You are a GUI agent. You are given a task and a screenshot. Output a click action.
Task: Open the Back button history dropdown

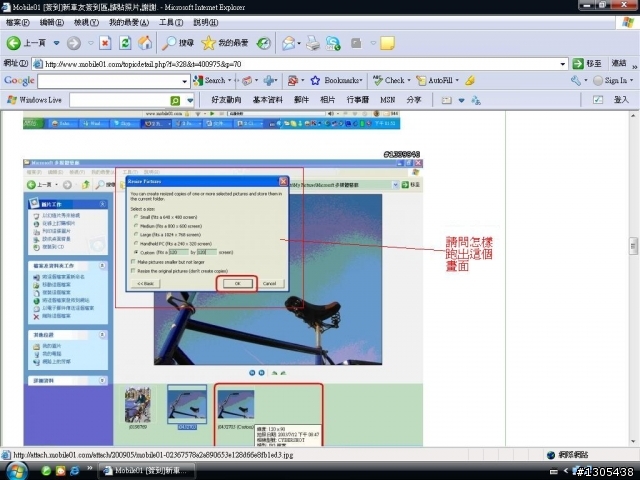pyautogui.click(x=56, y=43)
